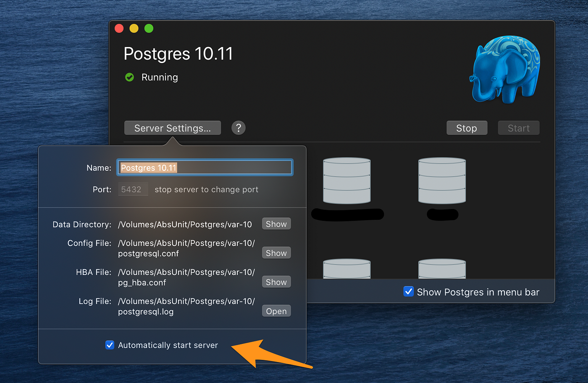Zoom the Postgres window with green button

149,28
